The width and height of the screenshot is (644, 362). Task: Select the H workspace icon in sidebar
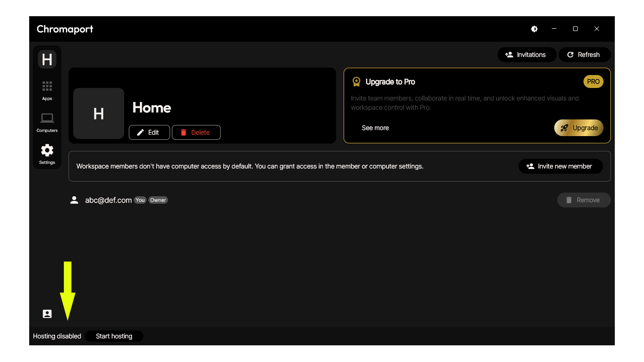[47, 59]
